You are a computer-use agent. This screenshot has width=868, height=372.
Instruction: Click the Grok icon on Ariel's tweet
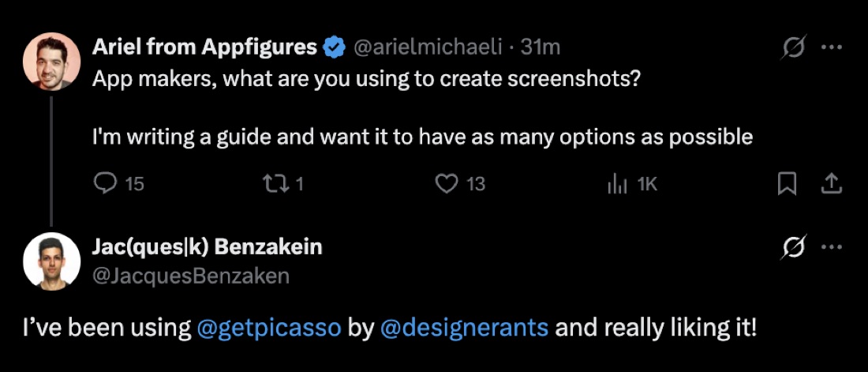click(795, 47)
